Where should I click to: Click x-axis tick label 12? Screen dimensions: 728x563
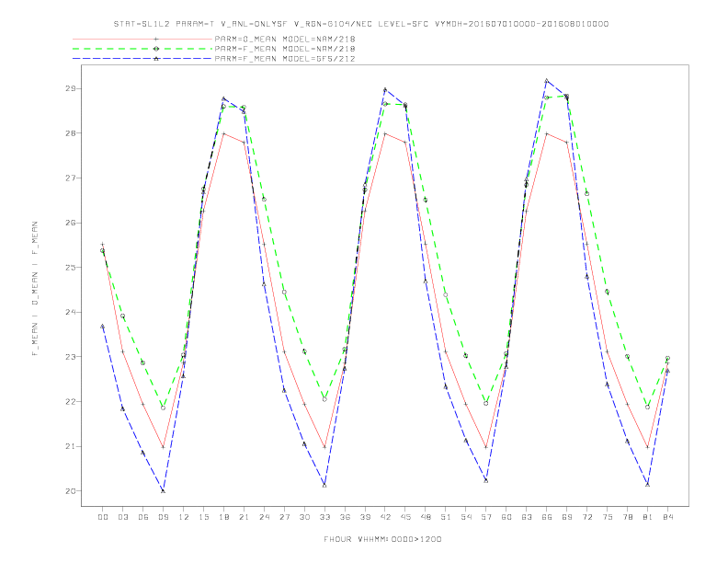point(184,517)
